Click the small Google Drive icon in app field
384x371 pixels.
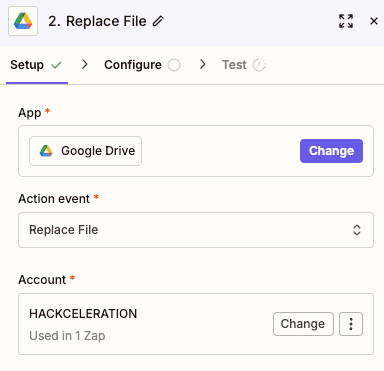pyautogui.click(x=46, y=151)
